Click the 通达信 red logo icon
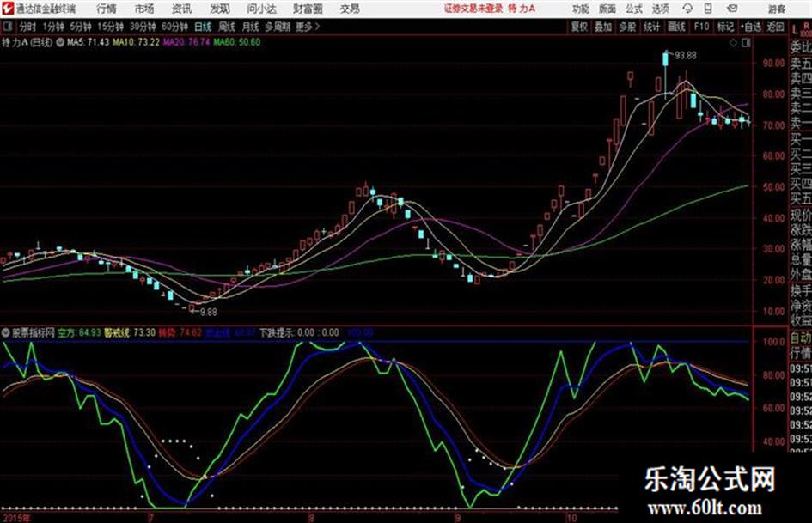This screenshot has height=523, width=812. 7,9
